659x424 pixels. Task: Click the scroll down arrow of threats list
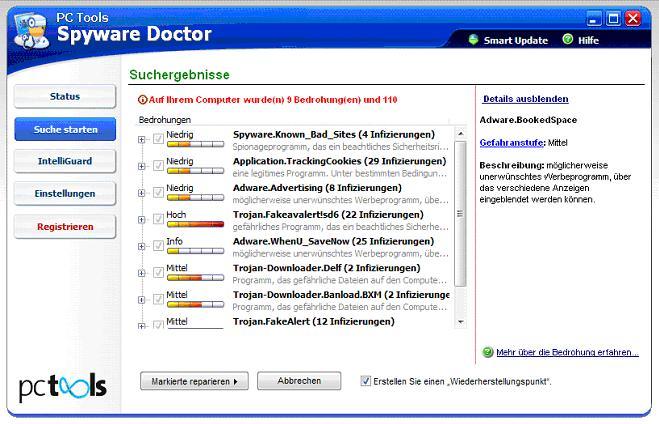point(461,322)
